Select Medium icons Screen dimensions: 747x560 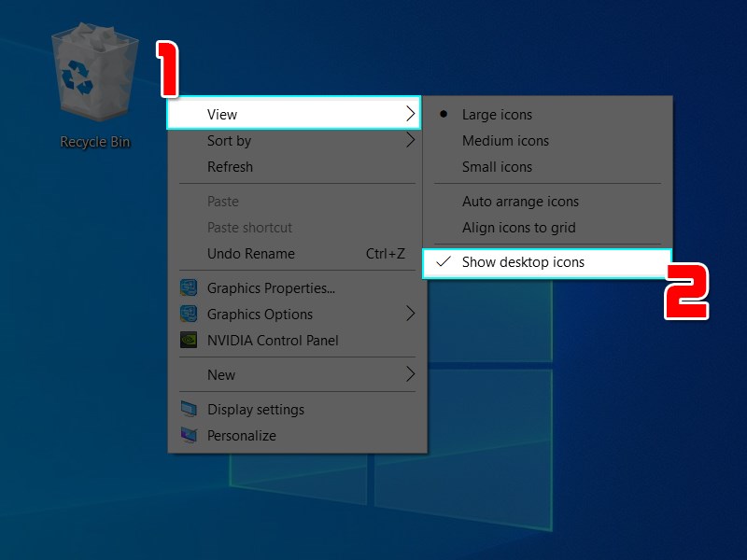click(x=504, y=140)
